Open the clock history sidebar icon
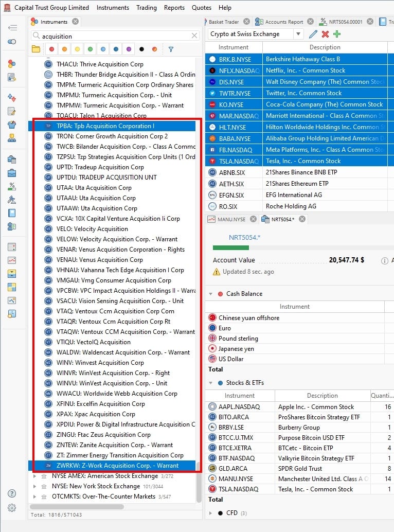 11,314
